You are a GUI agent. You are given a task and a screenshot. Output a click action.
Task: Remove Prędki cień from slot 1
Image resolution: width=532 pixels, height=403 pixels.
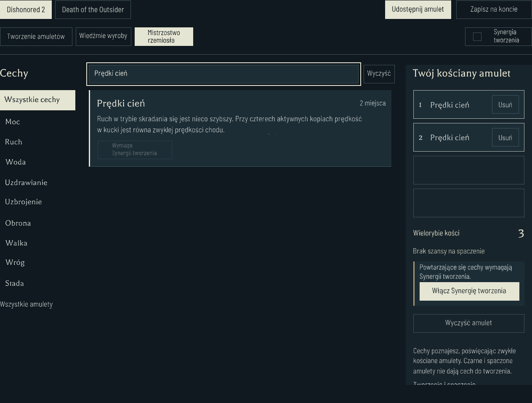(505, 105)
